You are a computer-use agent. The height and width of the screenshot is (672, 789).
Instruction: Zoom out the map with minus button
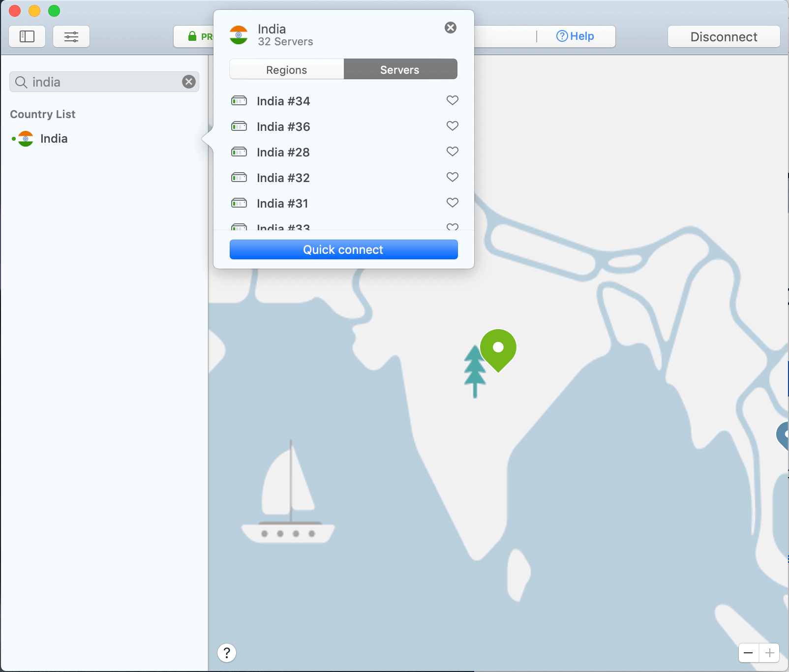click(x=749, y=653)
